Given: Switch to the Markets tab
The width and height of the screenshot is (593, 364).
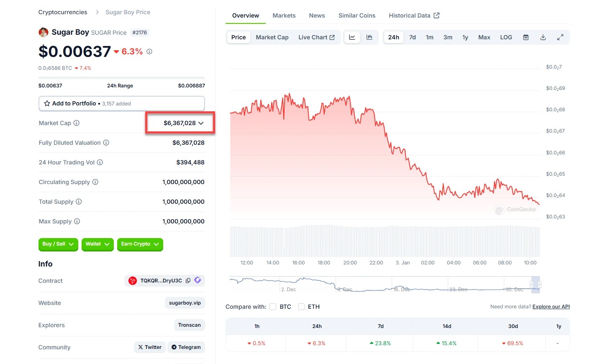Looking at the screenshot, I should coord(284,15).
